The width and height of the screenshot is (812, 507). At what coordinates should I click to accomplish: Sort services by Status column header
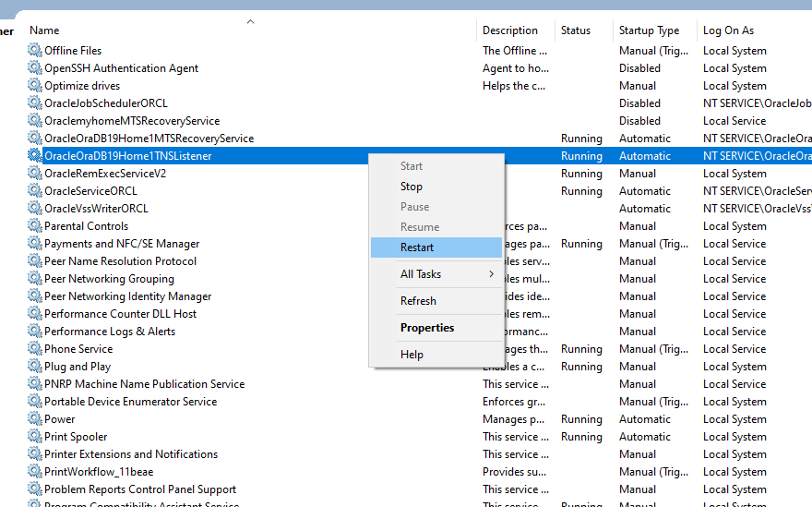click(x=576, y=30)
